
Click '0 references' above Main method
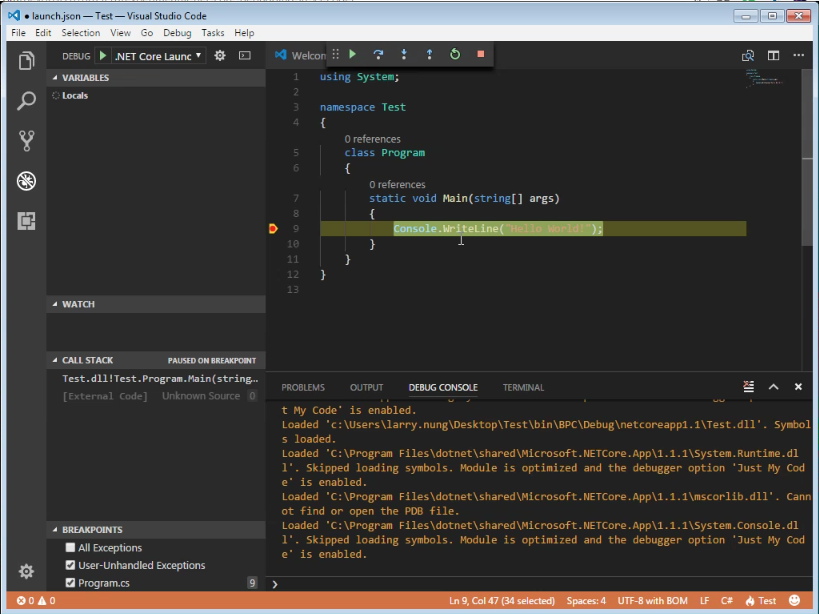coord(397,184)
